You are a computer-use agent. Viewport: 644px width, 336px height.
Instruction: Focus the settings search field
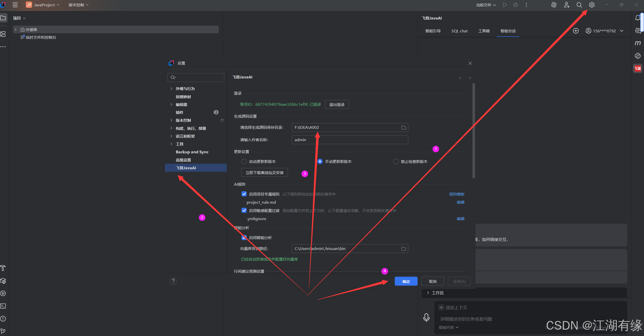[196, 77]
